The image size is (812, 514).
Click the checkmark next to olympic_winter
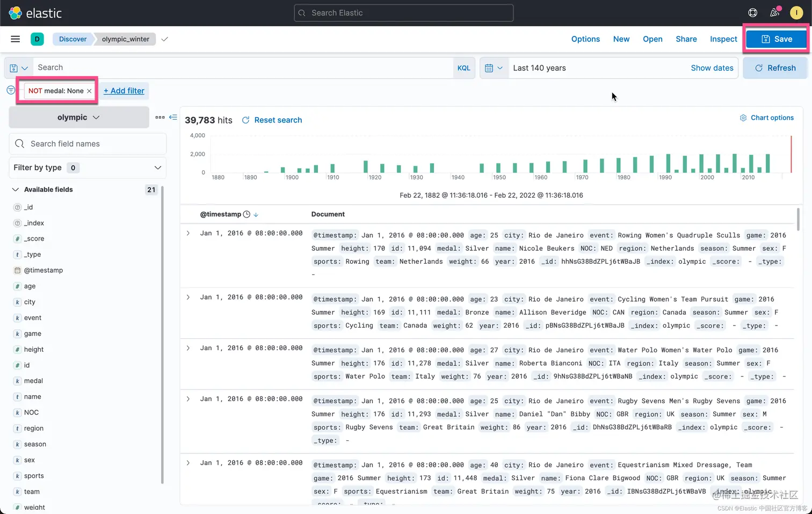(x=165, y=39)
